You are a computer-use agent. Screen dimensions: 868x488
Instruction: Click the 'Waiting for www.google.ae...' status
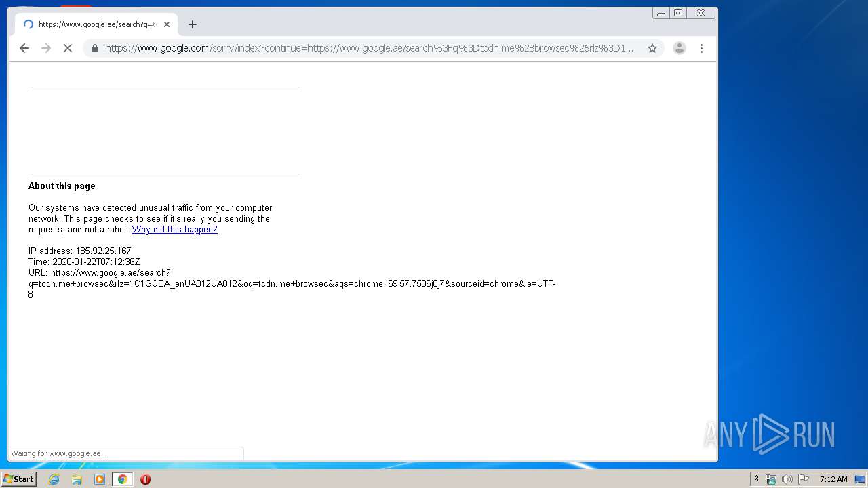click(59, 453)
